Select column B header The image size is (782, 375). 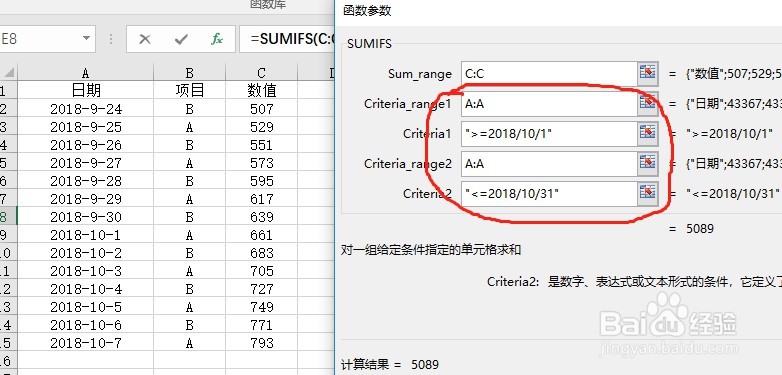(x=190, y=73)
